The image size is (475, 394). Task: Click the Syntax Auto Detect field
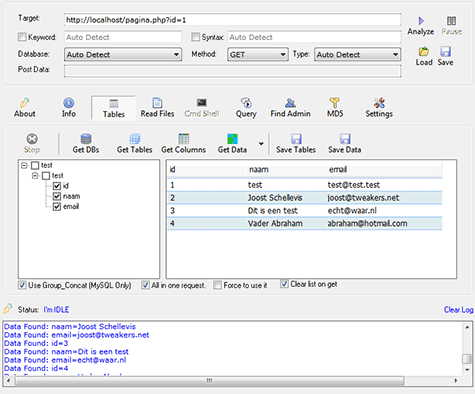tap(314, 37)
